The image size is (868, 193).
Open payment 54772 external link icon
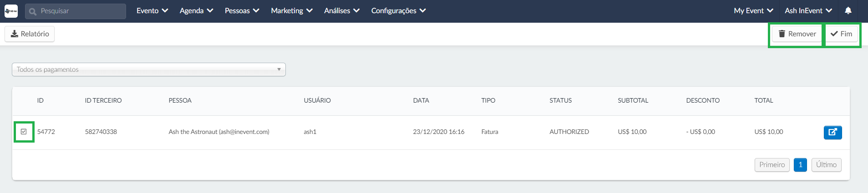click(x=832, y=132)
